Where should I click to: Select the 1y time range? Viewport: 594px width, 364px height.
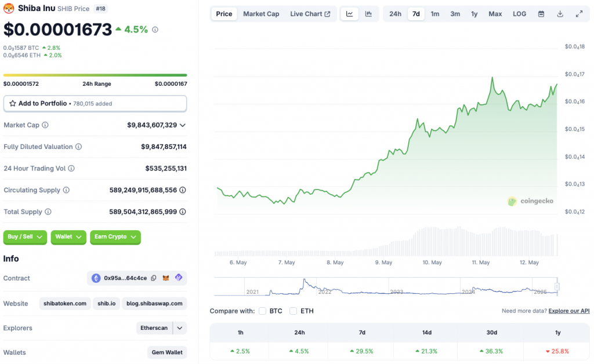(x=475, y=14)
